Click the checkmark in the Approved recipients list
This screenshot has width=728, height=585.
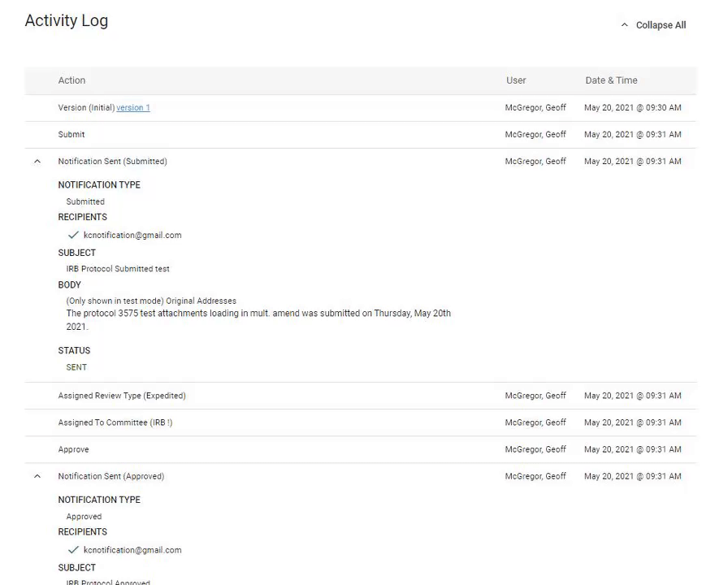[x=72, y=550]
